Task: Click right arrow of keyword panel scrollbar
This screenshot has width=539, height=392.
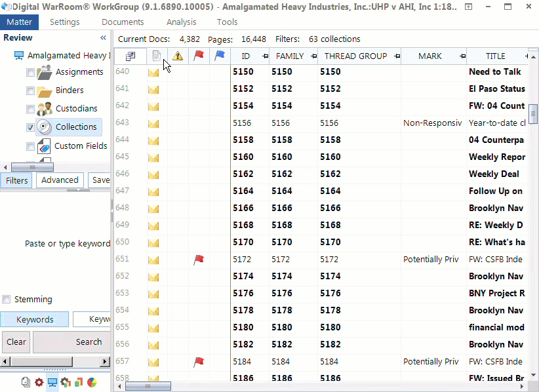Action: [106, 361]
